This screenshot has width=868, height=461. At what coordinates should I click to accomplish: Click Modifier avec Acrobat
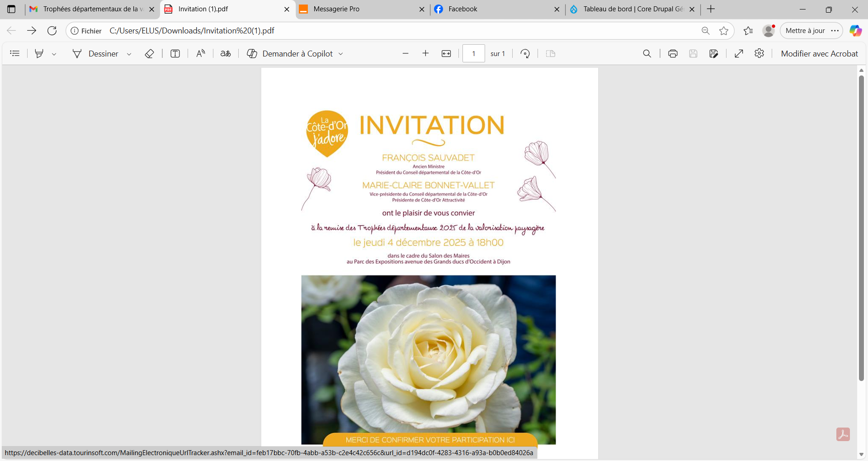click(819, 53)
